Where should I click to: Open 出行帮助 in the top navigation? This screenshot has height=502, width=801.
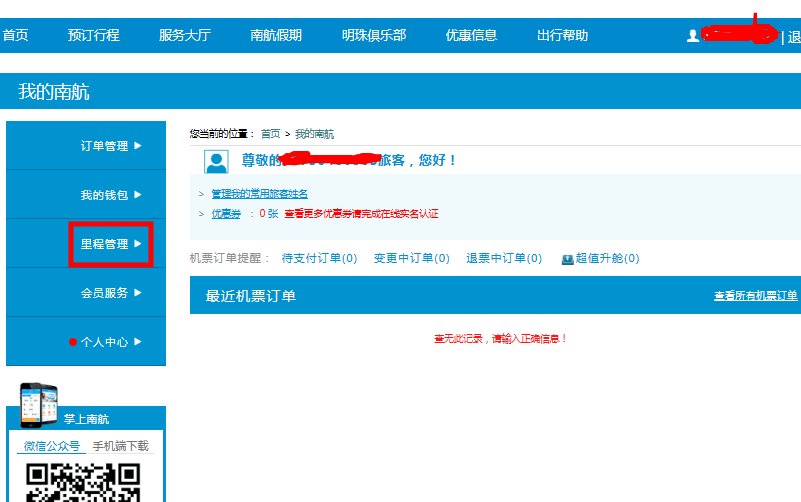[x=562, y=35]
